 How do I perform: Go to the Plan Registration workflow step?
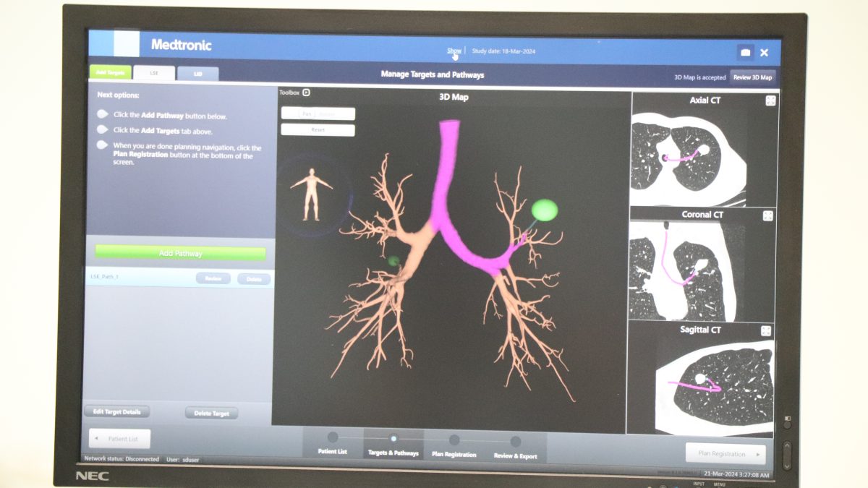point(454,440)
